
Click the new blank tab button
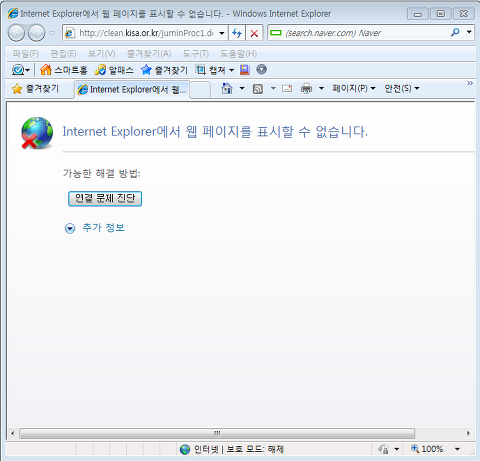[200, 90]
